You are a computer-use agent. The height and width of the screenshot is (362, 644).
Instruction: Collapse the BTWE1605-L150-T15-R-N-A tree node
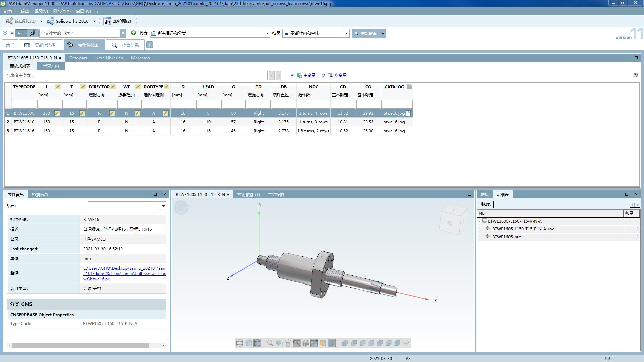click(x=480, y=221)
